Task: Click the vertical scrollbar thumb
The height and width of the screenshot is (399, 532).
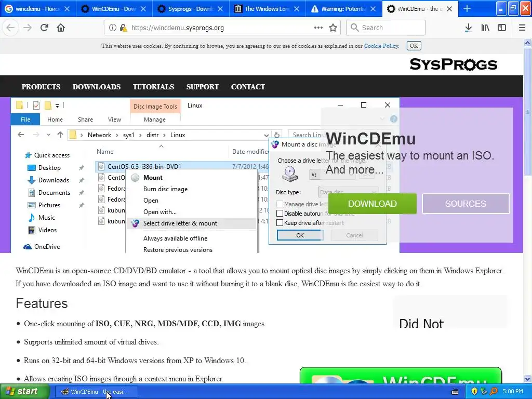Action: [527, 112]
